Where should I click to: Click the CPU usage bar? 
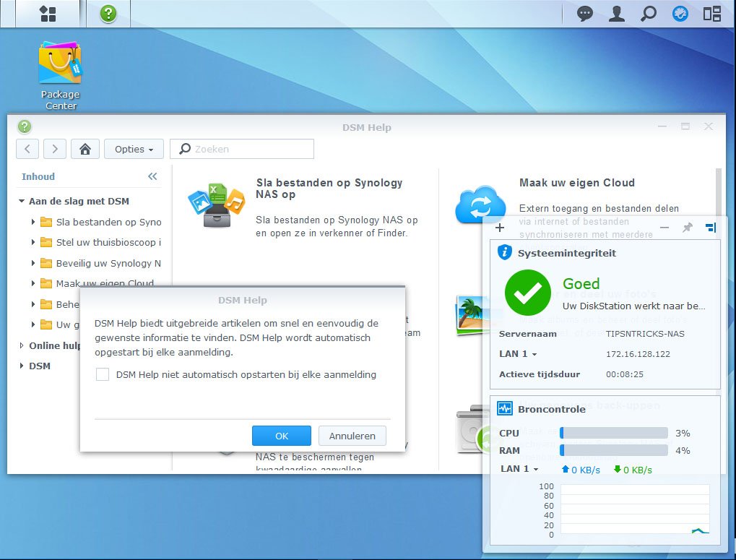614,433
